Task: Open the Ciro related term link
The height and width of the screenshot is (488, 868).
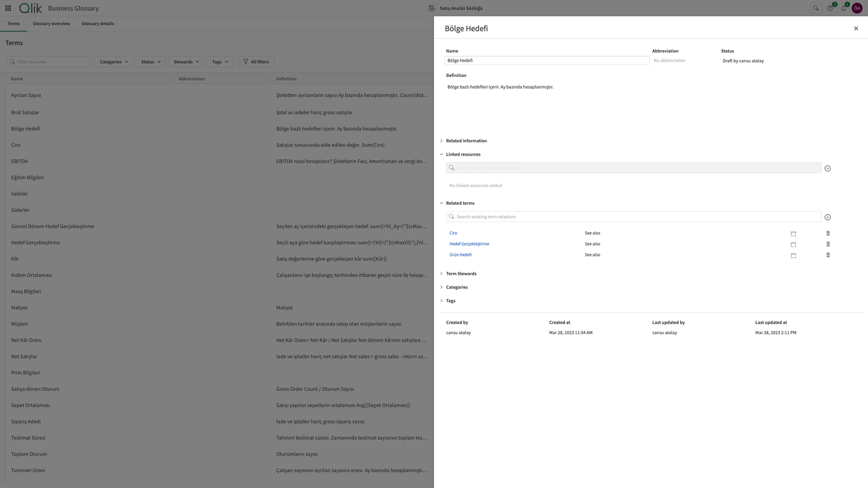Action: [453, 233]
